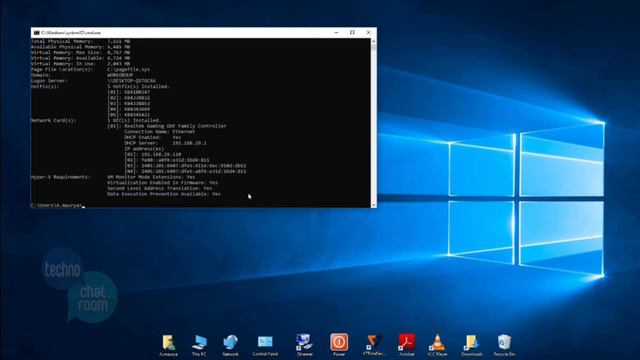Viewport: 640px width, 360px height.
Task: Click the 'Hyper-V Requirements' label
Action: coord(60,177)
